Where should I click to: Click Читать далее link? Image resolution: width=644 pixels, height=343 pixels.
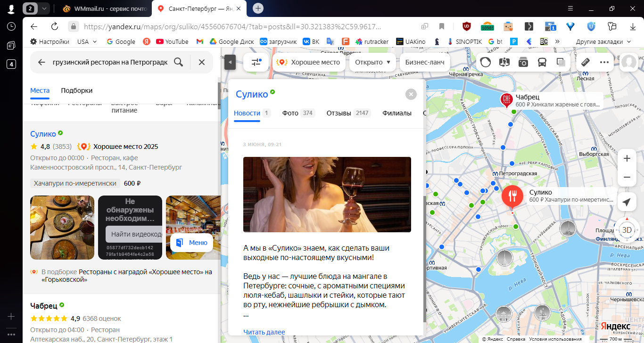click(x=264, y=332)
